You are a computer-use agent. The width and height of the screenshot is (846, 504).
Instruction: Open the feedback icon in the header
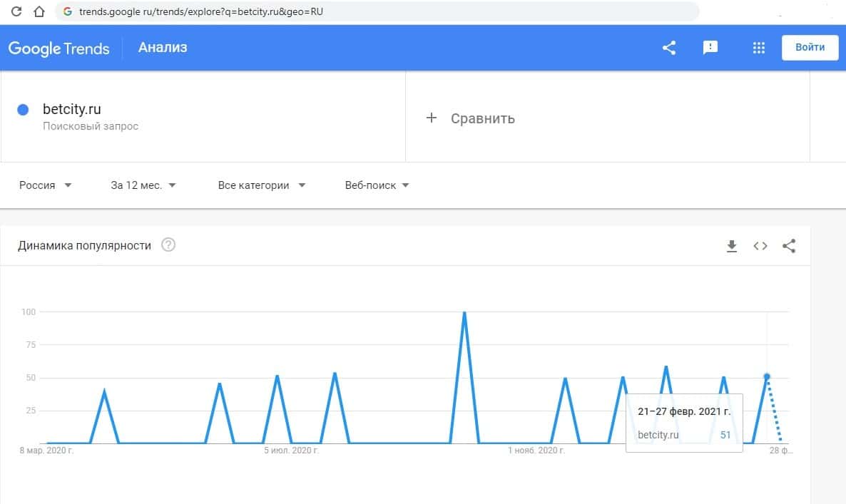coord(710,48)
